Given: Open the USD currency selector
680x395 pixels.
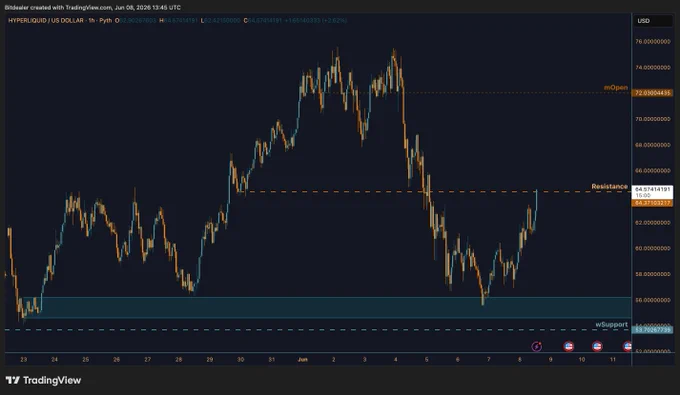Looking at the screenshot, I should pyautogui.click(x=652, y=21).
